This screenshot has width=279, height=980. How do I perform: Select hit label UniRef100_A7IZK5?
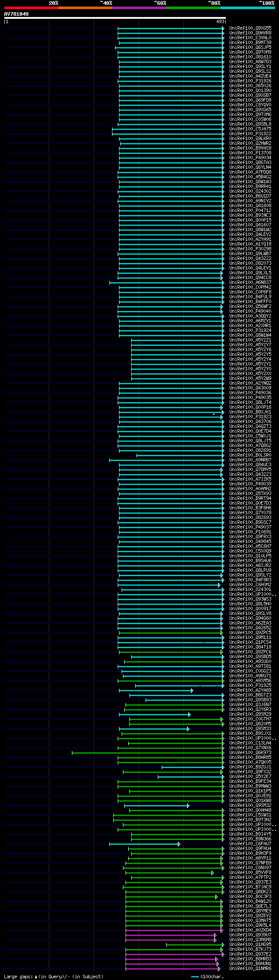(x=250, y=479)
